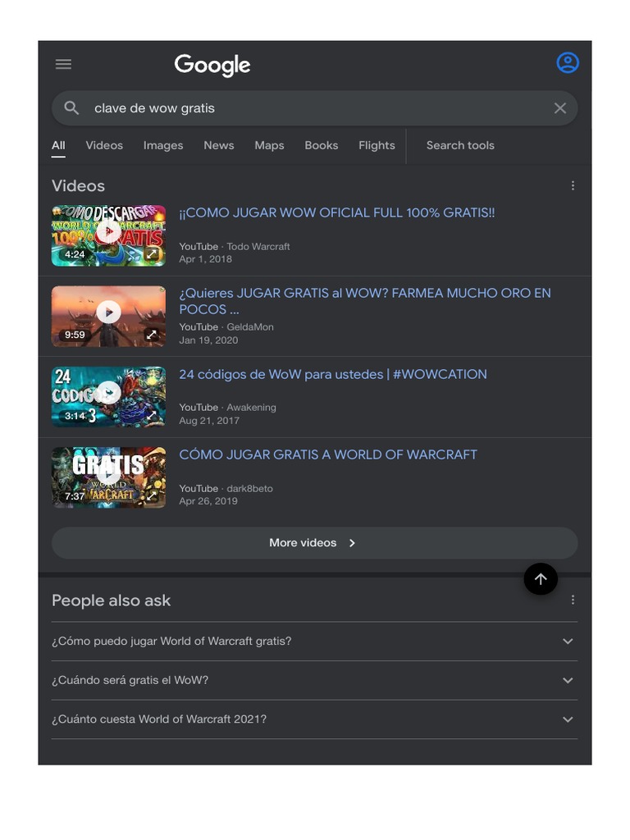The height and width of the screenshot is (840, 630).
Task: Open the Google account profile icon
Action: [568, 62]
